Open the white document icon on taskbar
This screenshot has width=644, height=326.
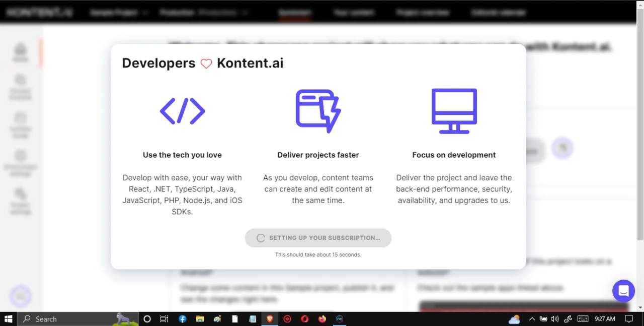tap(234, 319)
